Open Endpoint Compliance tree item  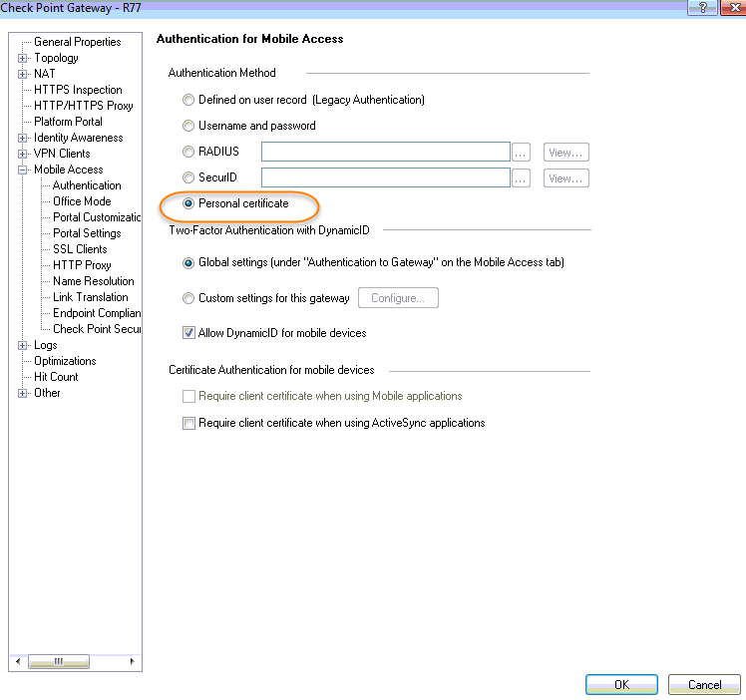click(97, 313)
